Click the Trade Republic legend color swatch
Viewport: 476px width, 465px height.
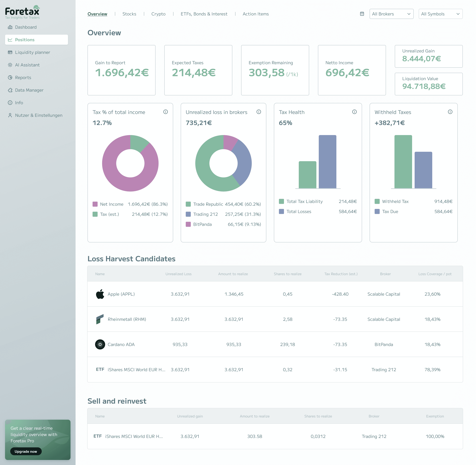pyautogui.click(x=188, y=204)
